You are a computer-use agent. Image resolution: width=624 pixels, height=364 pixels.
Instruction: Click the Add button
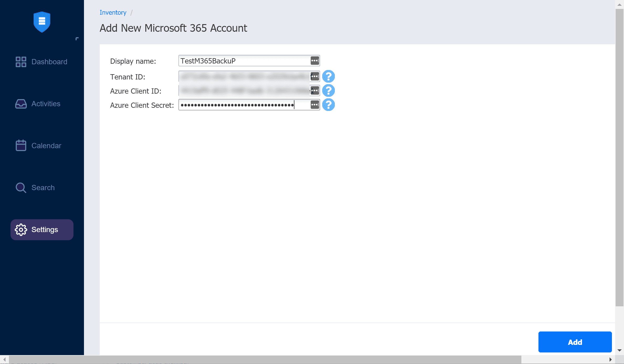(575, 342)
